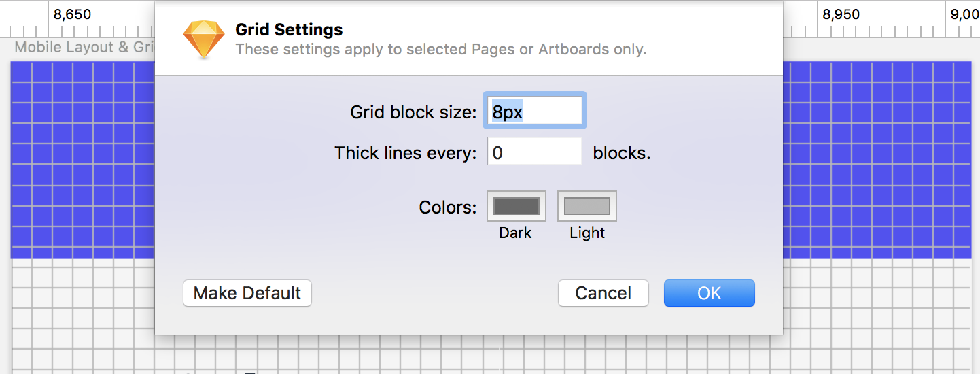
Task: Click the 8,950 ruler marker
Action: [841, 14]
